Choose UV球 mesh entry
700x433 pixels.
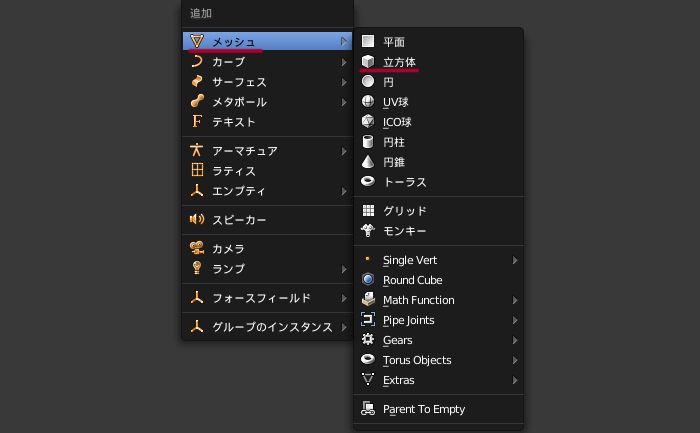click(396, 102)
